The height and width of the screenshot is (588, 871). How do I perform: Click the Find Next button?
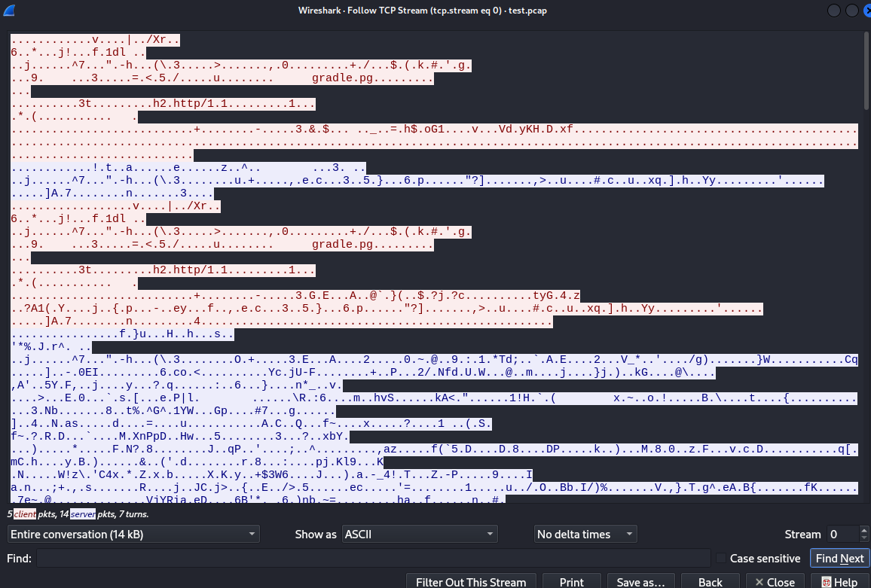[x=839, y=558]
